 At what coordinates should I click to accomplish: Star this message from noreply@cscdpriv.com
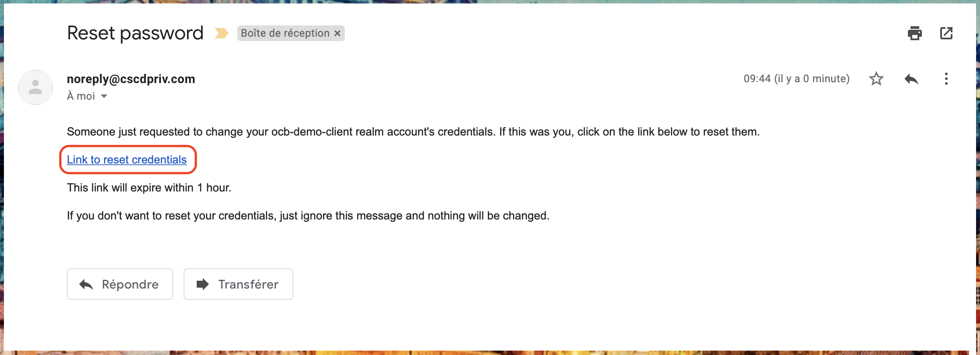pyautogui.click(x=876, y=79)
